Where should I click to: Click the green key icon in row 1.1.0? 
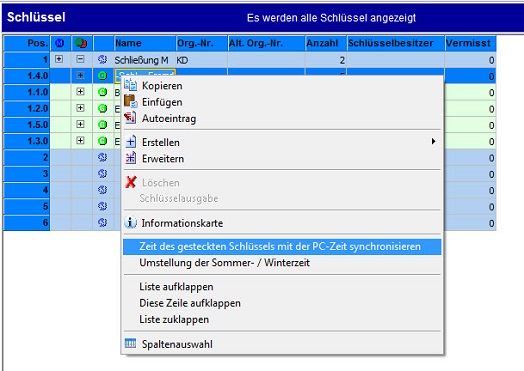pos(103,92)
